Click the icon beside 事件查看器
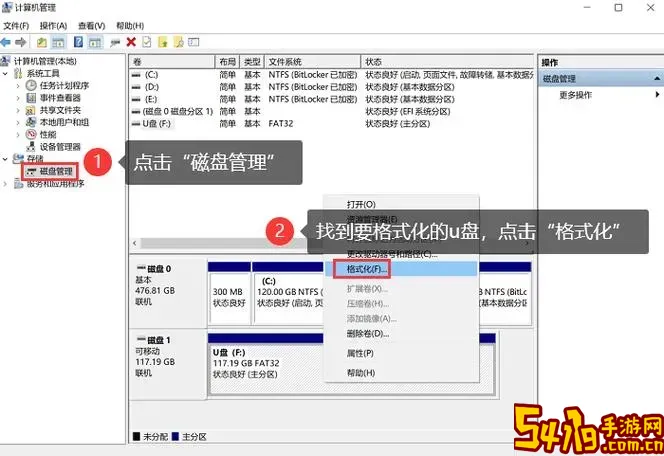The width and height of the screenshot is (664, 456). point(31,97)
